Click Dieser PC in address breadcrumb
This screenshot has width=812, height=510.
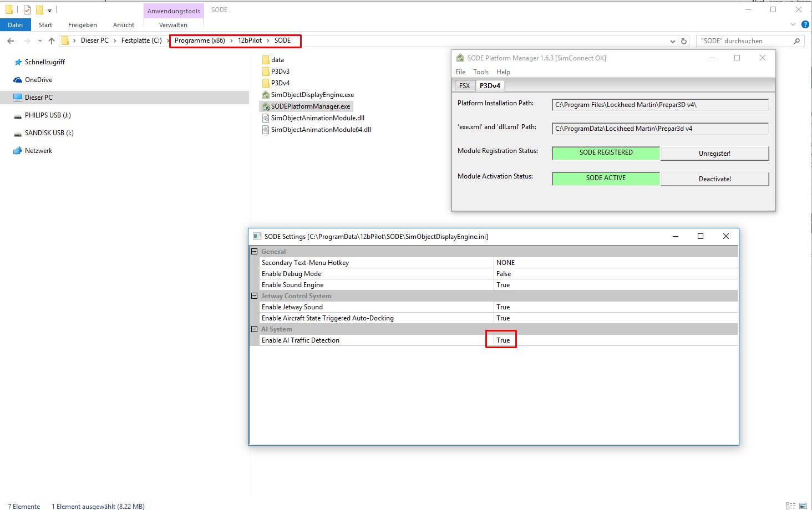(x=95, y=40)
